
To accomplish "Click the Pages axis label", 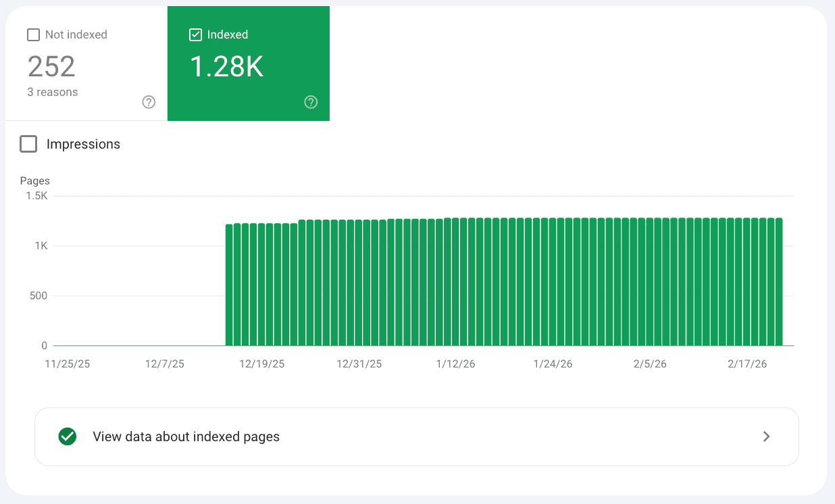I will click(34, 180).
